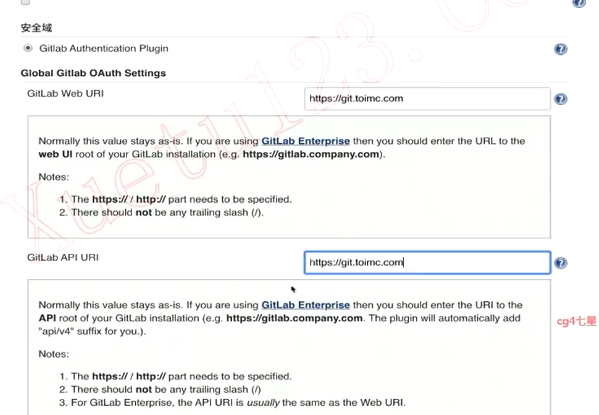Click the 安全域 section heading
The width and height of the screenshot is (599, 415).
coord(36,28)
